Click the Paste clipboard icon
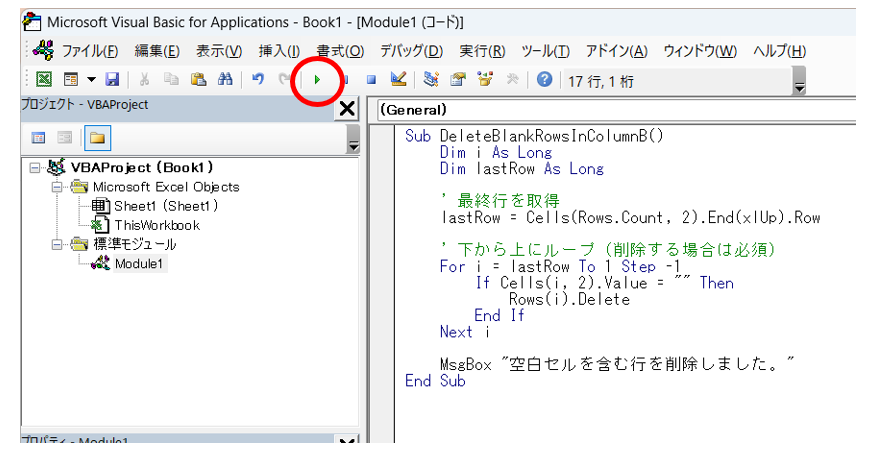Image resolution: width=892 pixels, height=464 pixels. click(198, 80)
